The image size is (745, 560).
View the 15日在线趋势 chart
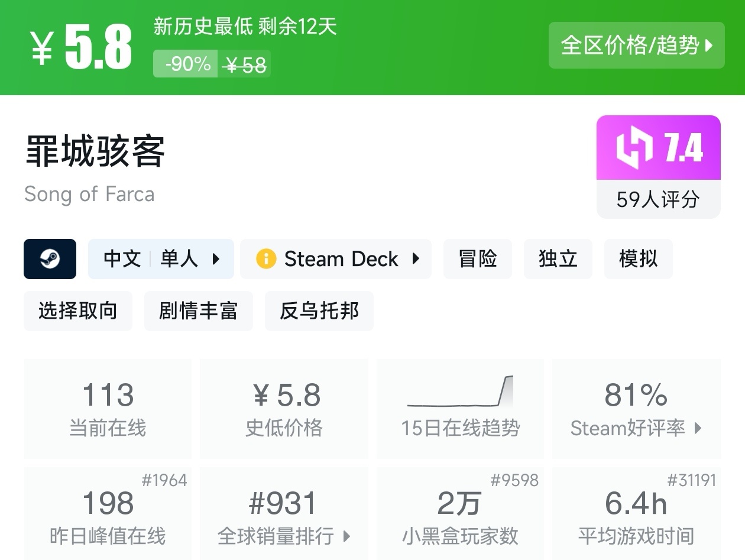(x=460, y=408)
